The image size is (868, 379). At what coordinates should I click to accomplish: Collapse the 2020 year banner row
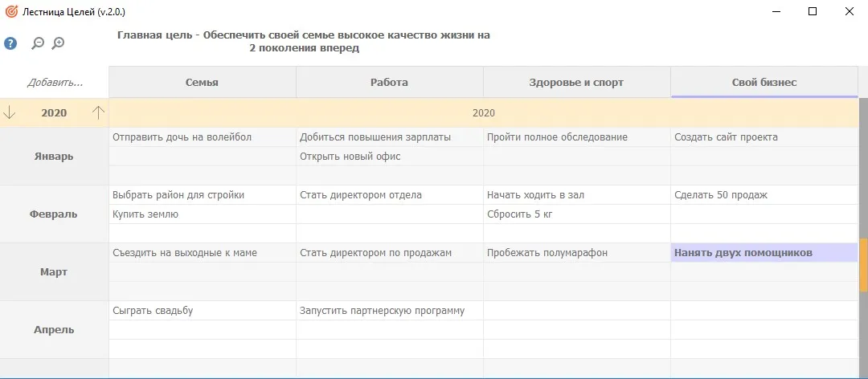(483, 113)
